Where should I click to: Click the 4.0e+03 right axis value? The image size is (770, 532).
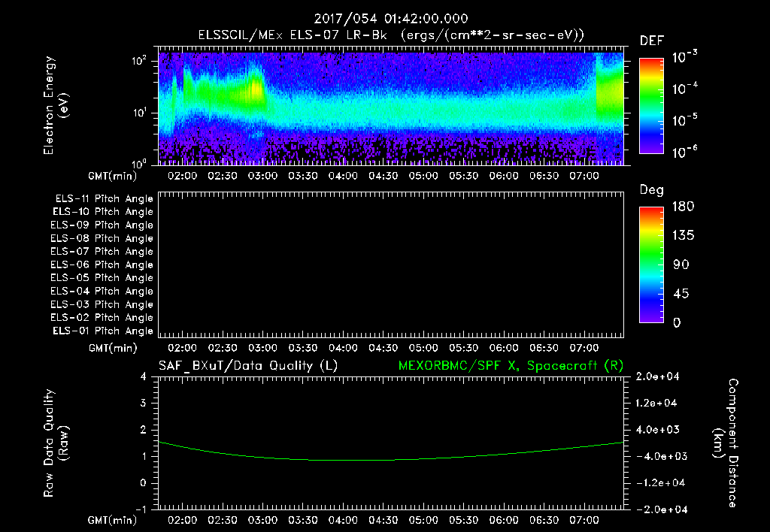point(657,429)
